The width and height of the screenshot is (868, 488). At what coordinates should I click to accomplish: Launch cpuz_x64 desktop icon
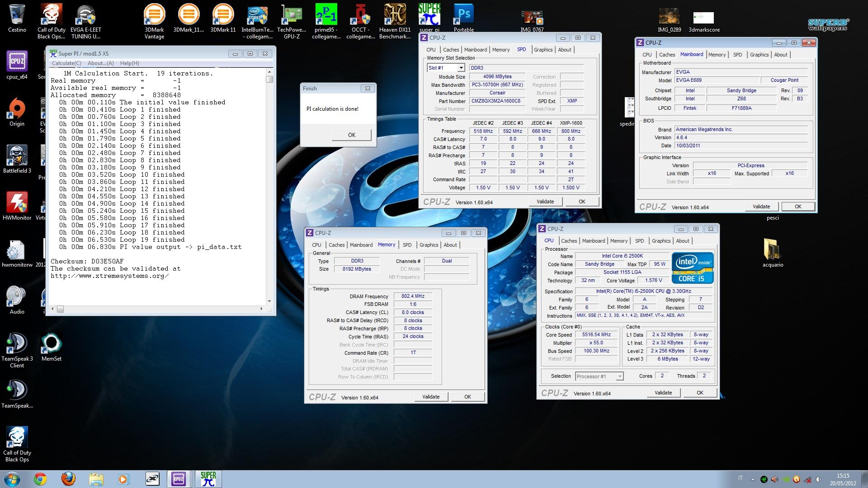17,65
